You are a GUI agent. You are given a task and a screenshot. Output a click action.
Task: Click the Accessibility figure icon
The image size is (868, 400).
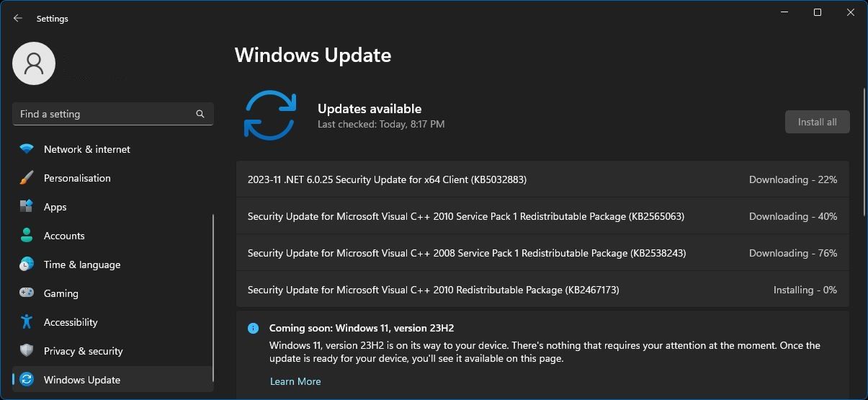(27, 322)
